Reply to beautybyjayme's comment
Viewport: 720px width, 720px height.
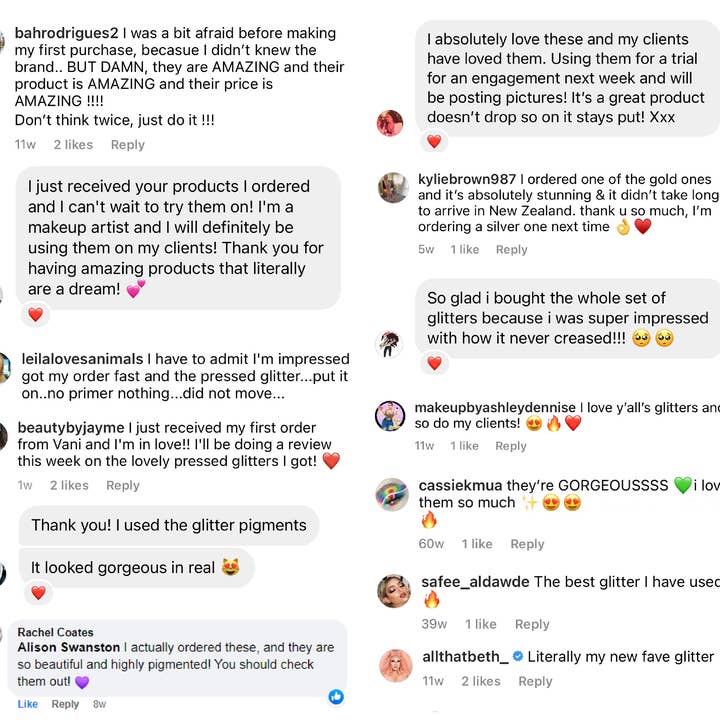tap(123, 486)
